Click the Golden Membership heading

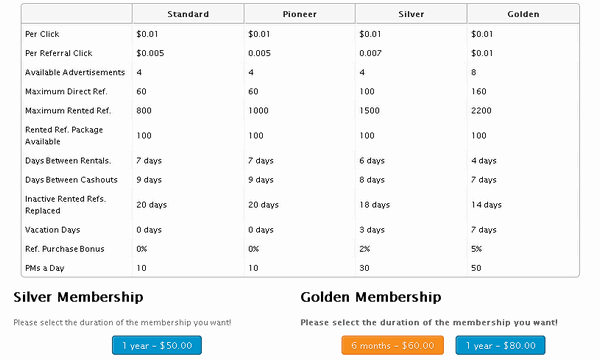tap(371, 297)
